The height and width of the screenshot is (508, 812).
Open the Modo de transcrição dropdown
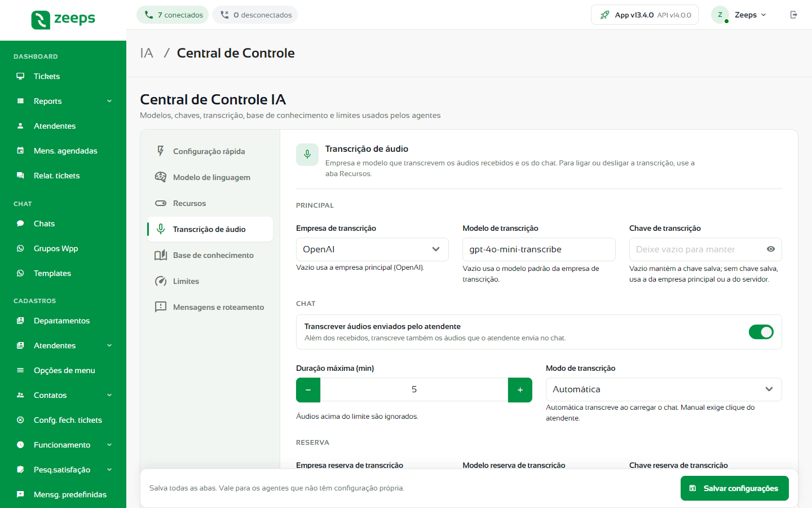[664, 389]
